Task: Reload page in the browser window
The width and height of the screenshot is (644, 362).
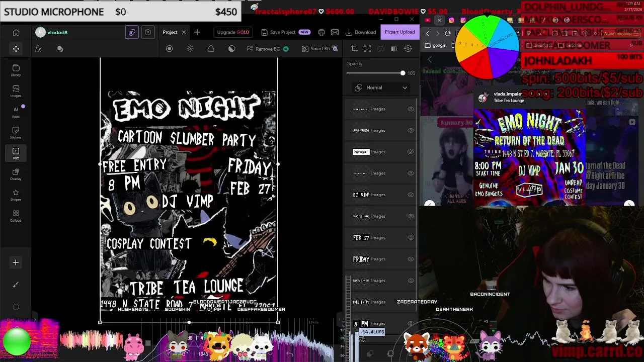Action: [x=448, y=33]
